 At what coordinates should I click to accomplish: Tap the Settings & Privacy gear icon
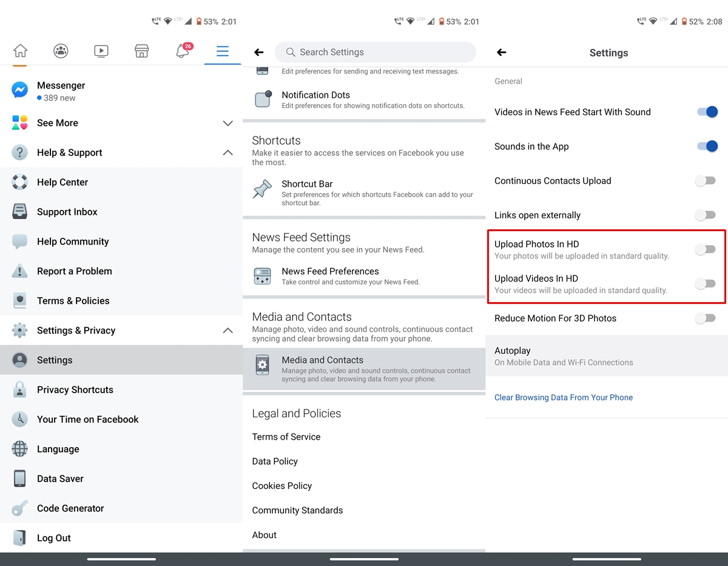[x=20, y=330]
